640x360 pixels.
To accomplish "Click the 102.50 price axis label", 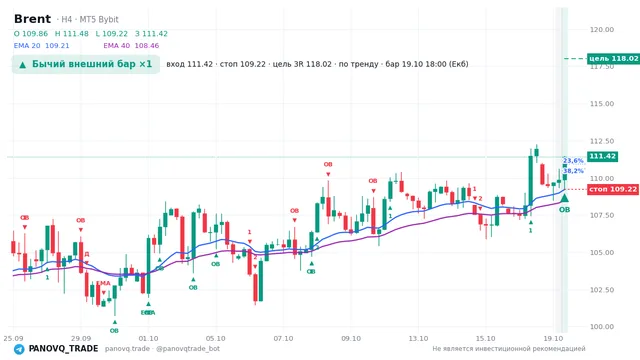I will (x=602, y=290).
